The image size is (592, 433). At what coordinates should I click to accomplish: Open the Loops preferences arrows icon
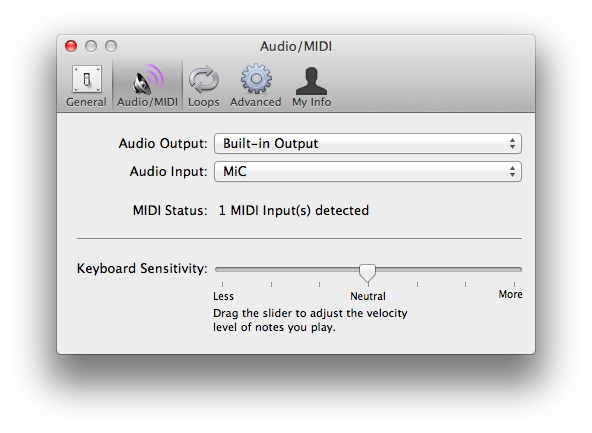(x=204, y=79)
